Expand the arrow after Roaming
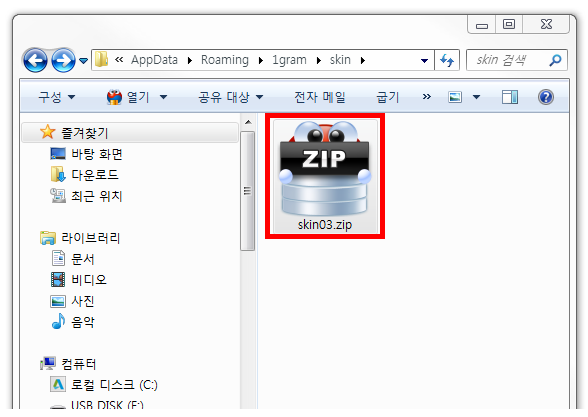This screenshot has height=417, width=588. pos(261,60)
